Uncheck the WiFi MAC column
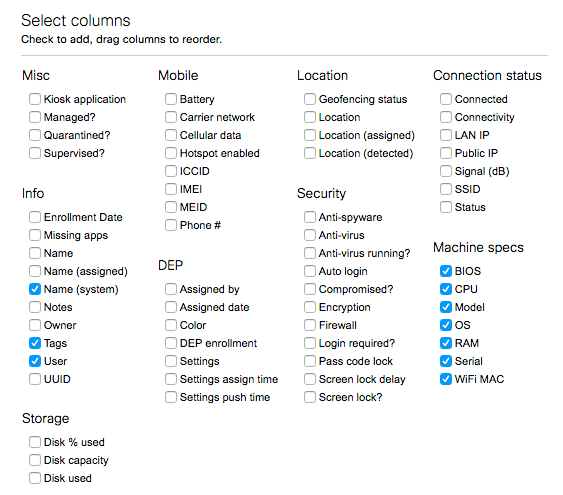The image size is (563, 495). tap(446, 379)
